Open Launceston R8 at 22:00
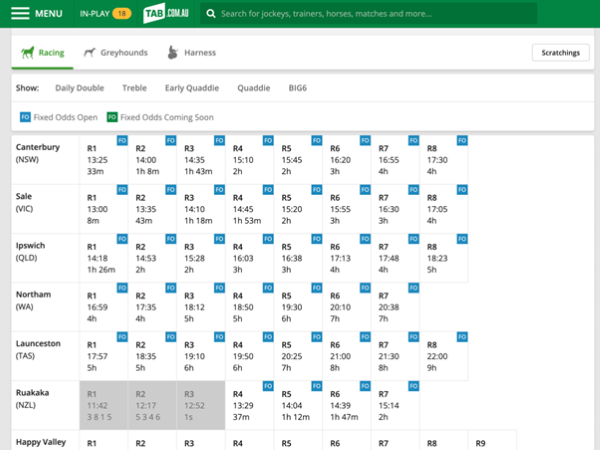 click(x=444, y=356)
